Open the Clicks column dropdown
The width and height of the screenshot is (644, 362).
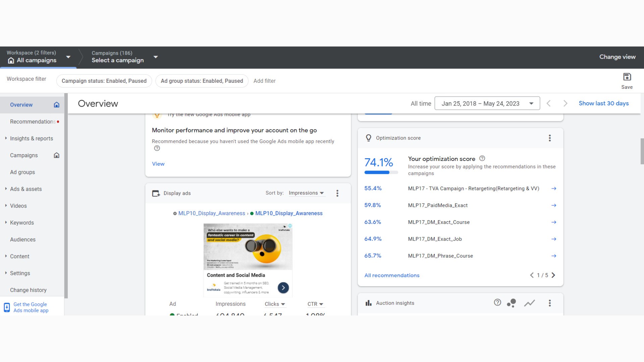click(x=275, y=304)
